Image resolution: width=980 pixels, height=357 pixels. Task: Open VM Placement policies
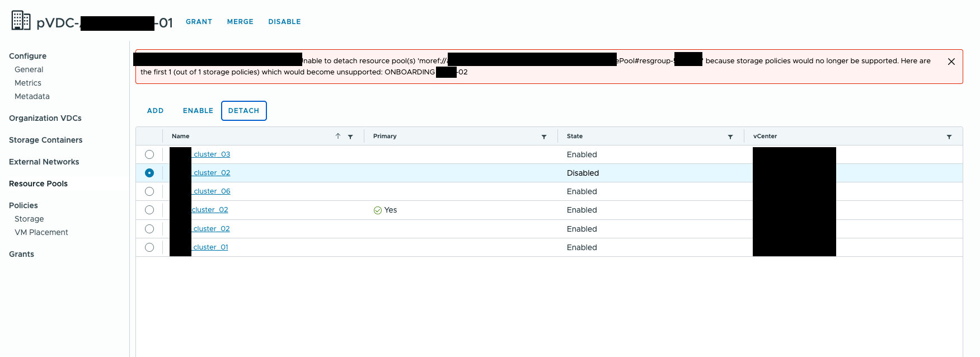(41, 232)
